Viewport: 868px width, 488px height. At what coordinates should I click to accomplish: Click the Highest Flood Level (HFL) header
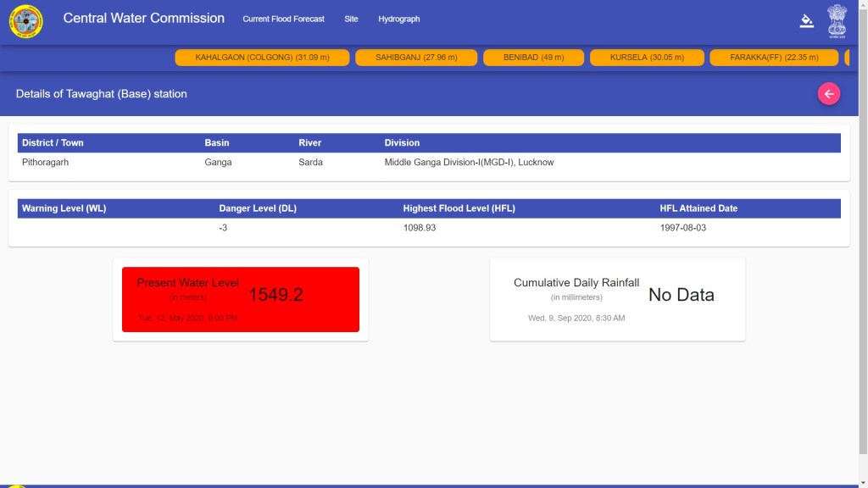pyautogui.click(x=459, y=208)
